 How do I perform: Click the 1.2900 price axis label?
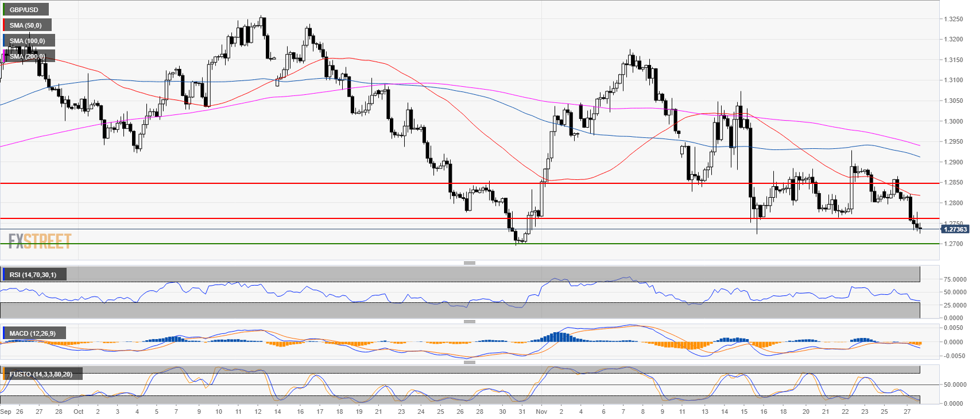coord(954,162)
